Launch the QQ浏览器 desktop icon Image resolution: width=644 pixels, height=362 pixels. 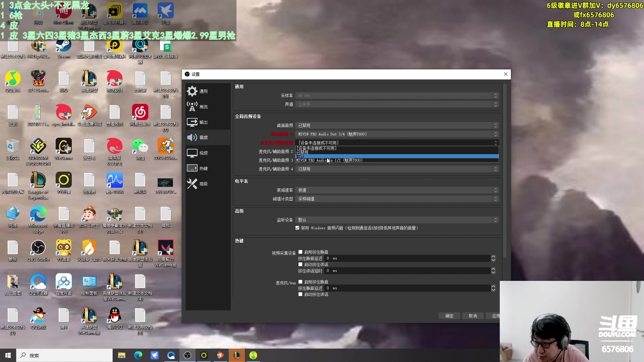point(38,285)
